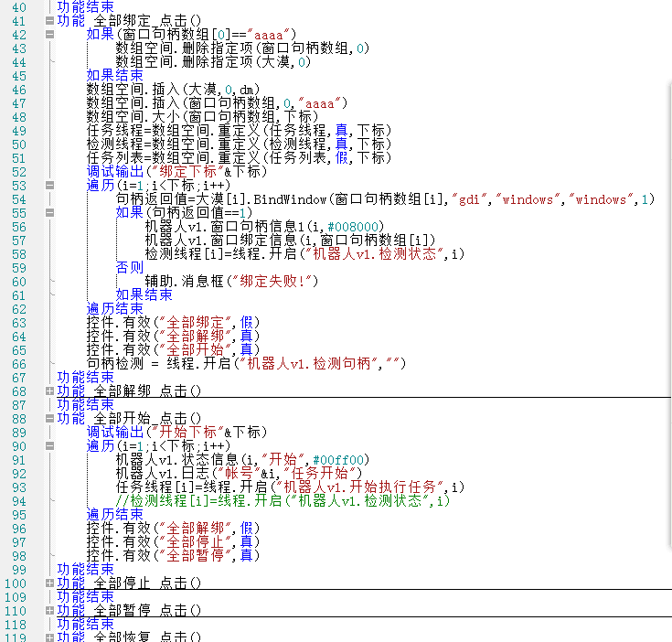
Task: Click line number 93 in the gutter
Action: coord(19,487)
